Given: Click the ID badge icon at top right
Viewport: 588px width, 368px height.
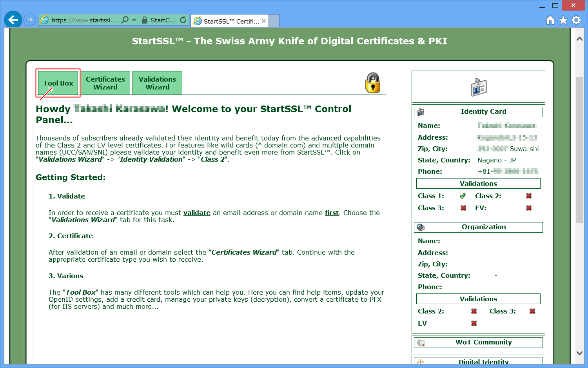Looking at the screenshot, I should pyautogui.click(x=478, y=87).
